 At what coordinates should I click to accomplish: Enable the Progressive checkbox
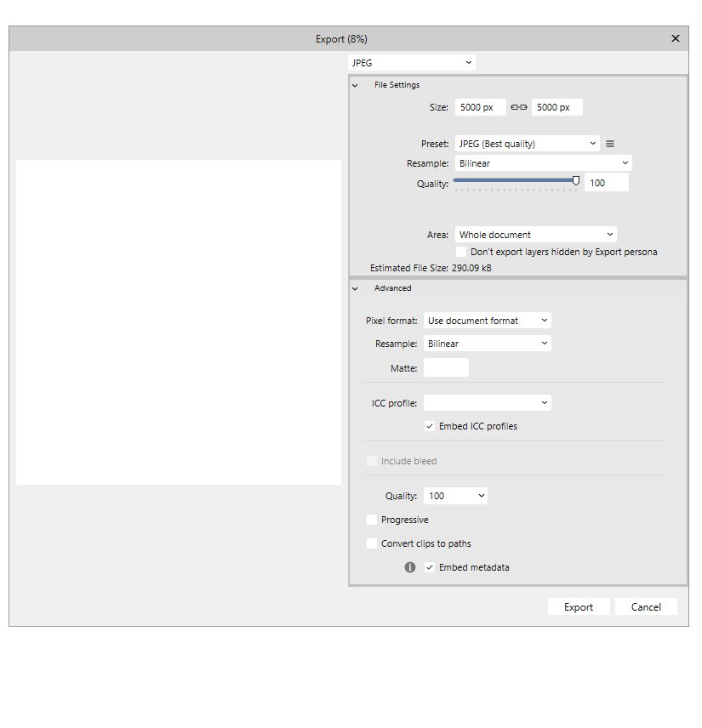coord(372,520)
